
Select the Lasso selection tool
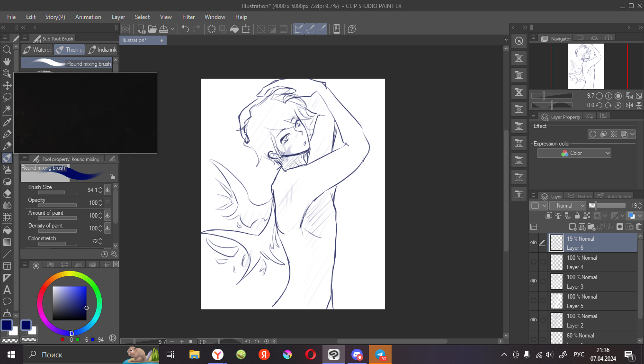pyautogui.click(x=7, y=97)
